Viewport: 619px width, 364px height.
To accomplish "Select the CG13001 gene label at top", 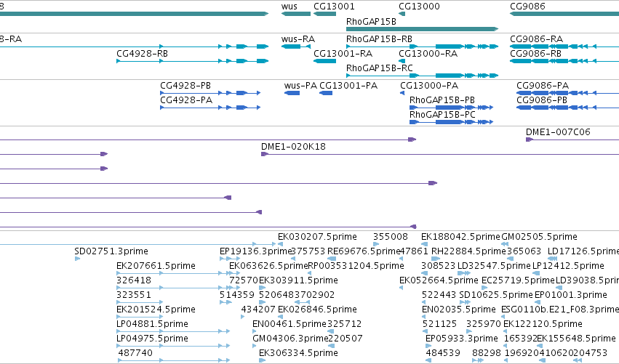I will tap(334, 7).
